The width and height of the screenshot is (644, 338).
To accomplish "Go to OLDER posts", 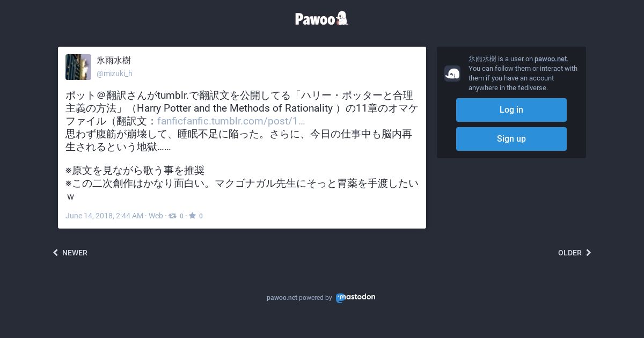I will [x=574, y=253].
